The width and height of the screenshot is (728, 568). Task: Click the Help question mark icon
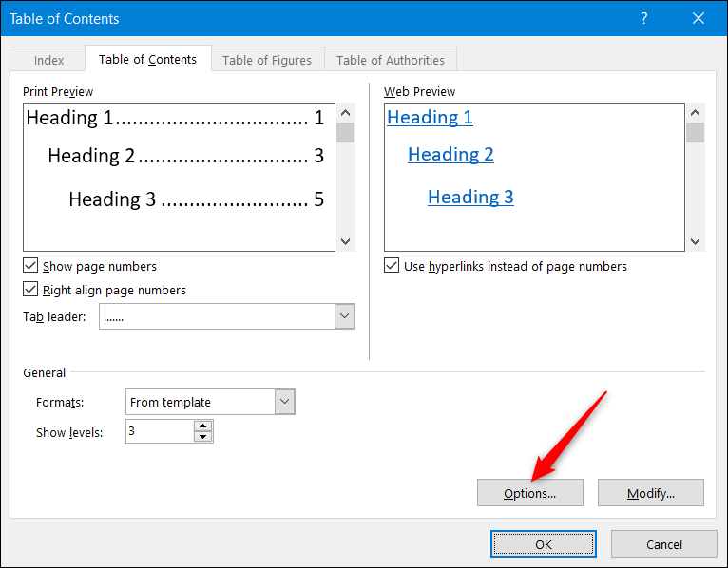point(644,19)
